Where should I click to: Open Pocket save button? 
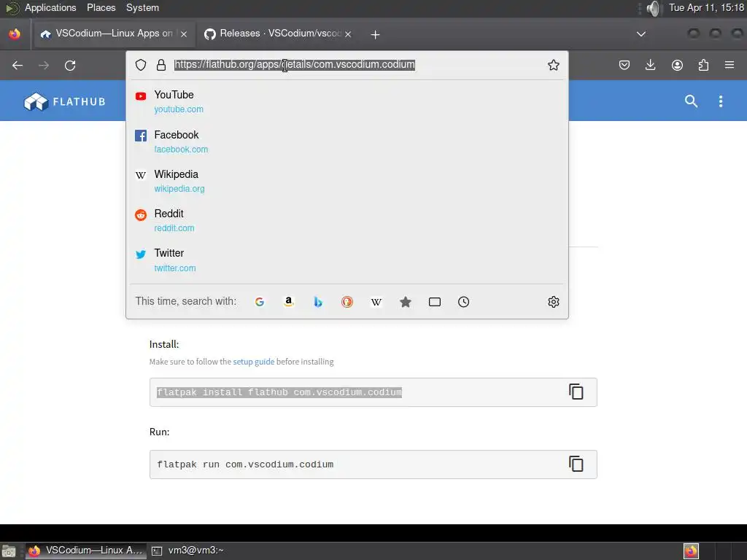click(x=624, y=65)
